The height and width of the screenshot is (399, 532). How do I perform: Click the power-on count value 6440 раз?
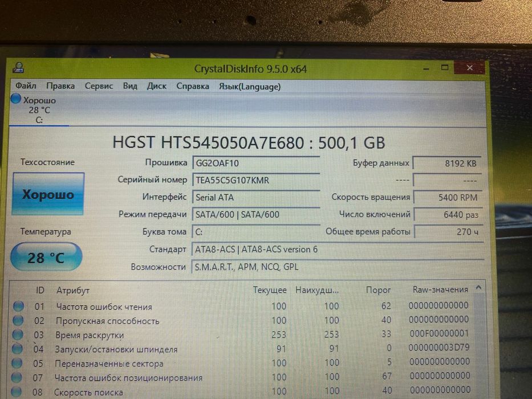point(448,214)
